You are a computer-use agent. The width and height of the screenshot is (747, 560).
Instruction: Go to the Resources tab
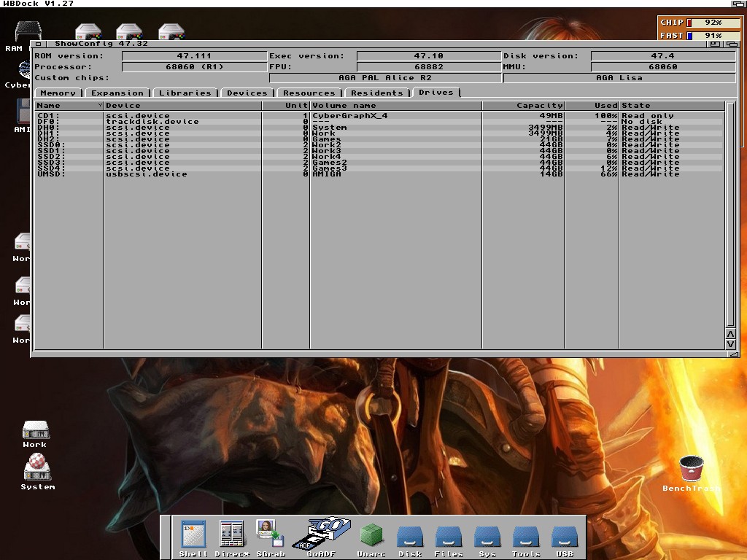pyautogui.click(x=309, y=93)
